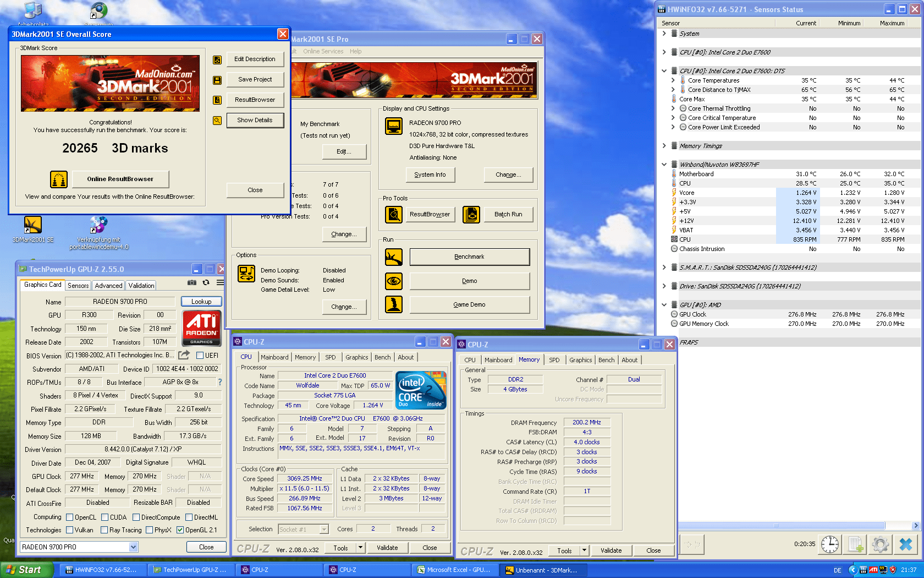Viewport: 924px width, 578px height.
Task: Click the BIOS export share icon in GPU-Z
Action: [x=184, y=355]
